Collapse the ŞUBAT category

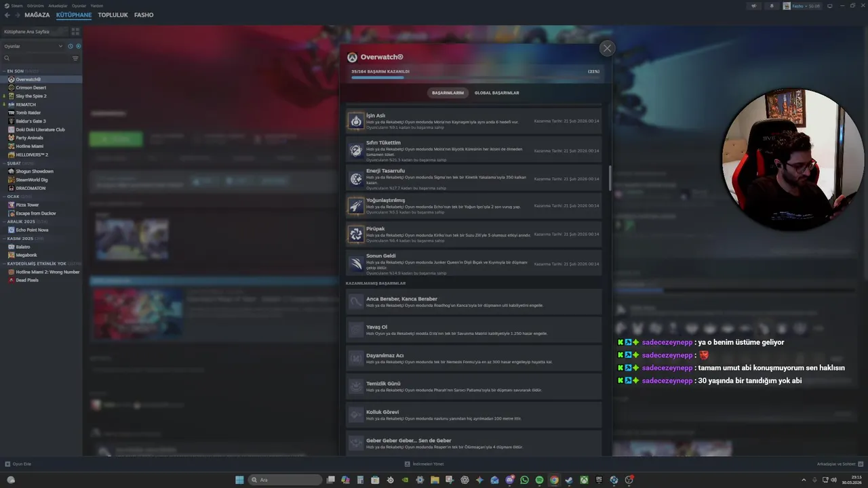coord(3,163)
